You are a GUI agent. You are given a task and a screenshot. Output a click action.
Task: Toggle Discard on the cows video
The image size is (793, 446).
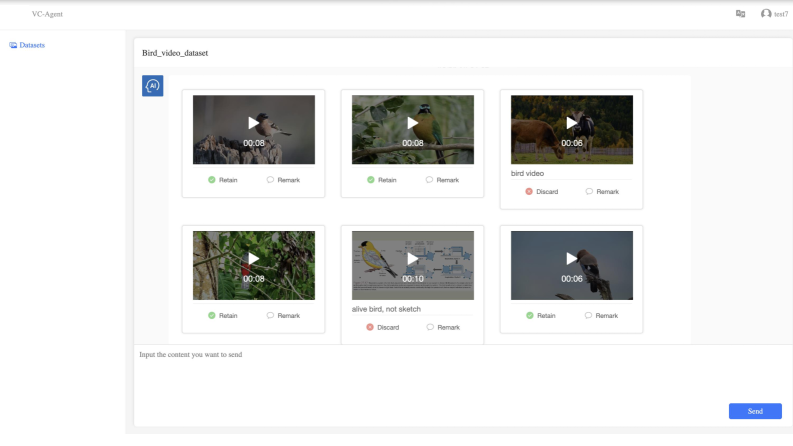(542, 192)
